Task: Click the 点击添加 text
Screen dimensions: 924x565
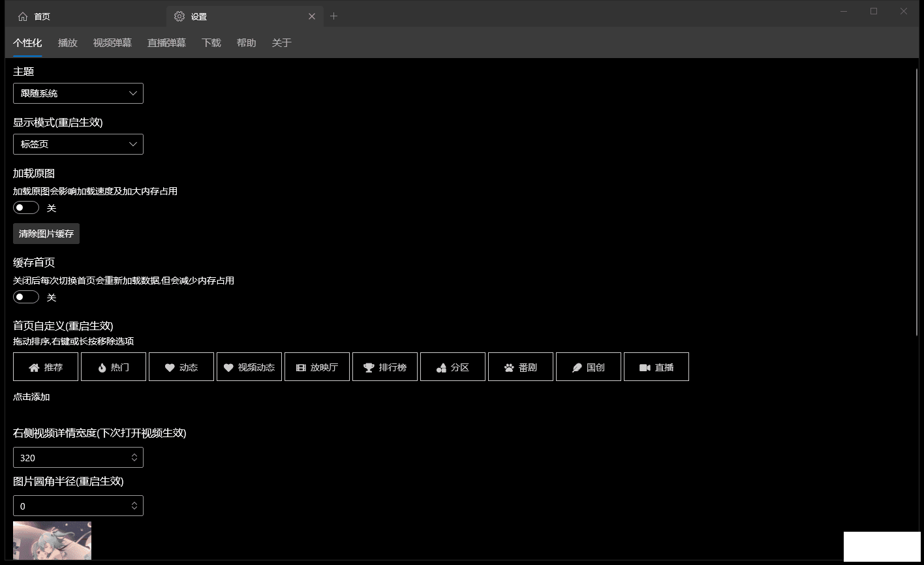Action: (x=31, y=397)
